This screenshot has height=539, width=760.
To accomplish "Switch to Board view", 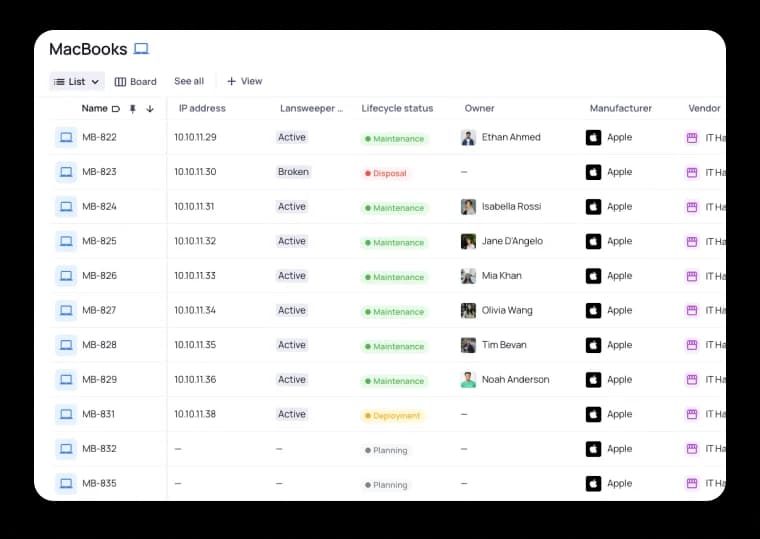I will point(135,81).
